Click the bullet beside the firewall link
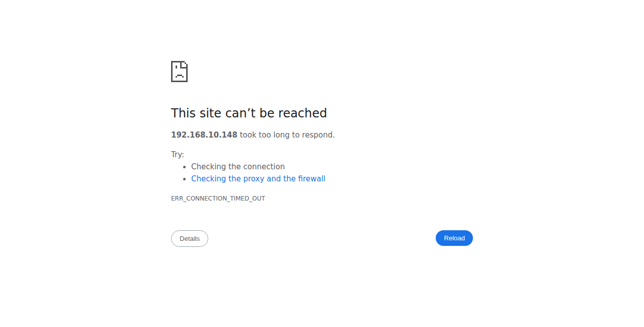 (x=185, y=179)
